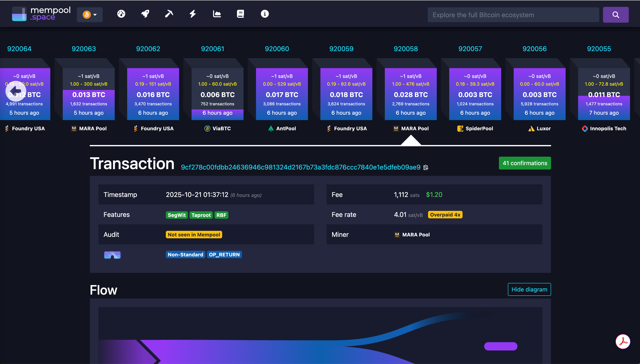The image size is (640, 364).
Task: Open the mining pickaxe icon
Action: click(x=169, y=14)
